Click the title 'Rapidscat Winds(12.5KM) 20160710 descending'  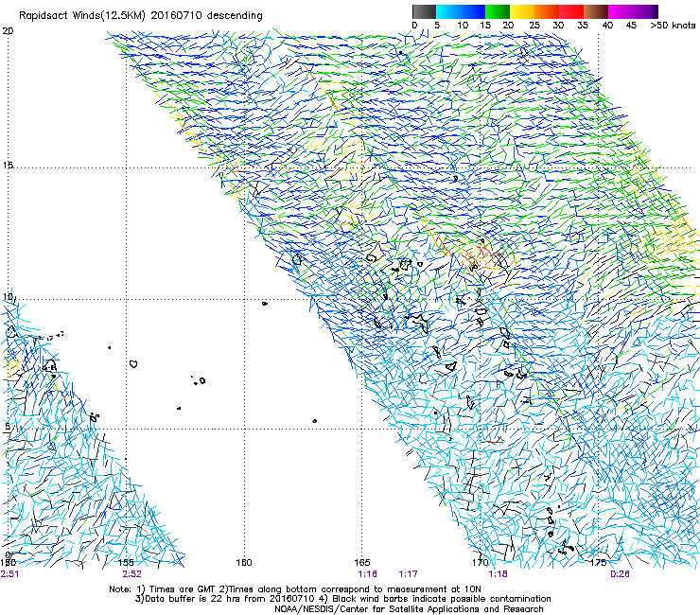pos(141,15)
